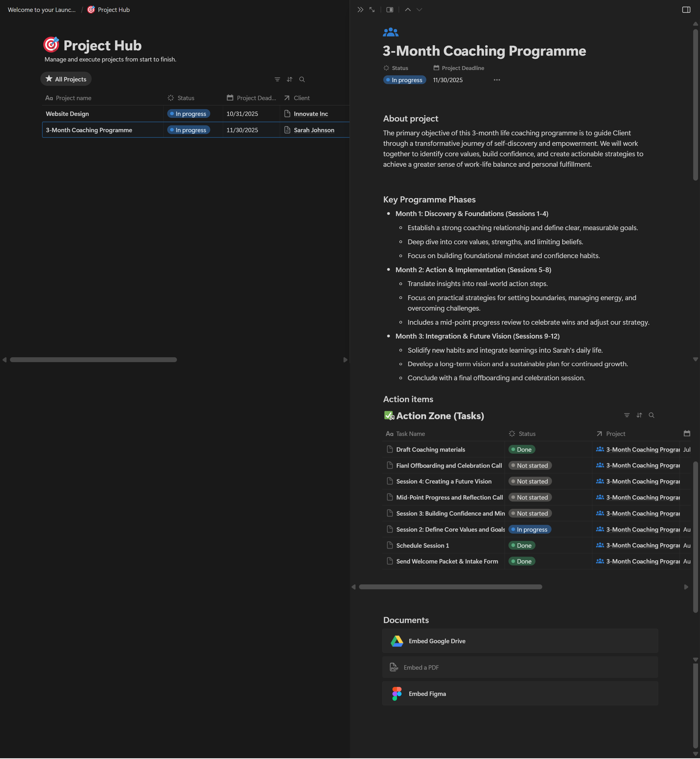
Task: Change Schedule Session 1 Done status
Action: [522, 545]
